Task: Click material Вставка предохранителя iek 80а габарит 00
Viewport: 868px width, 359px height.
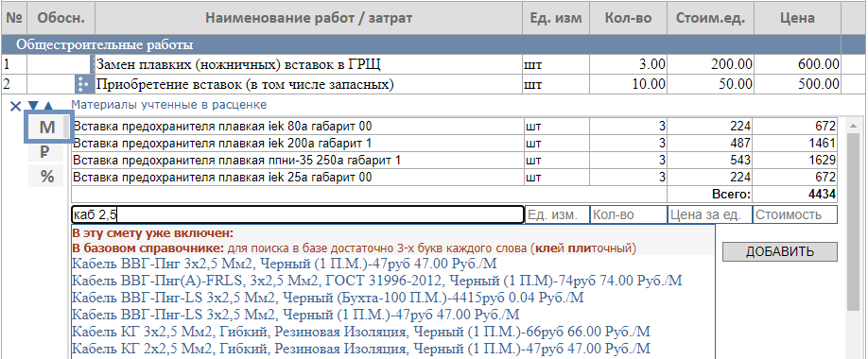Action: [x=297, y=127]
